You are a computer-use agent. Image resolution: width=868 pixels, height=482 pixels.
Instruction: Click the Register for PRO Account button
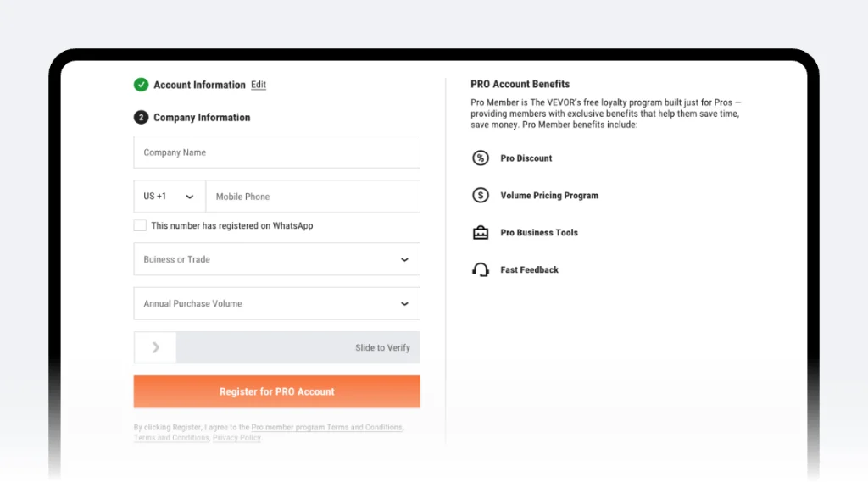(x=276, y=391)
